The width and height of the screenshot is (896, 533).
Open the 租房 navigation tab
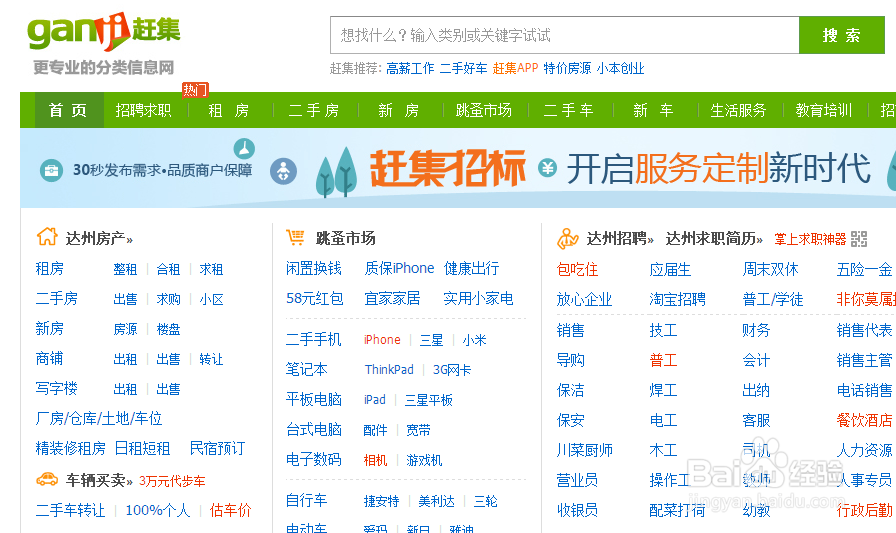[x=229, y=110]
